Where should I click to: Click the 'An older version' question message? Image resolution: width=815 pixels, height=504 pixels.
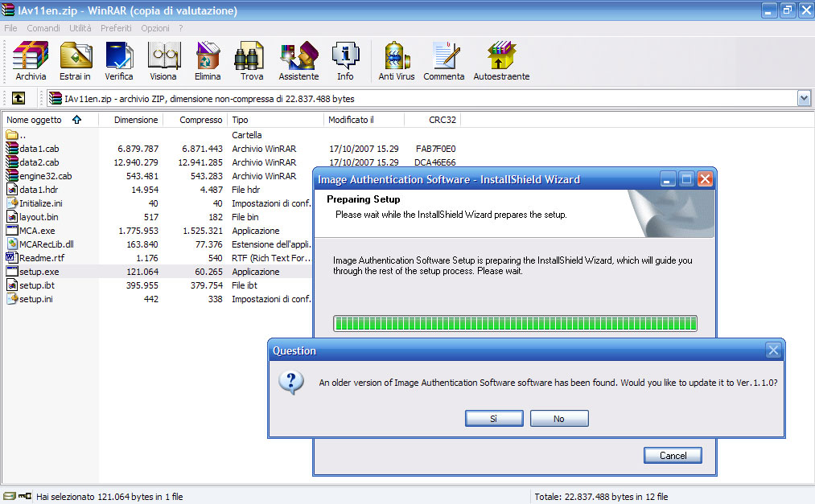click(x=549, y=383)
